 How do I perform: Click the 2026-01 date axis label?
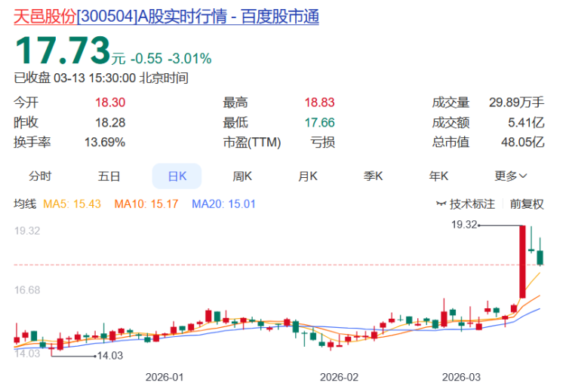point(165,377)
